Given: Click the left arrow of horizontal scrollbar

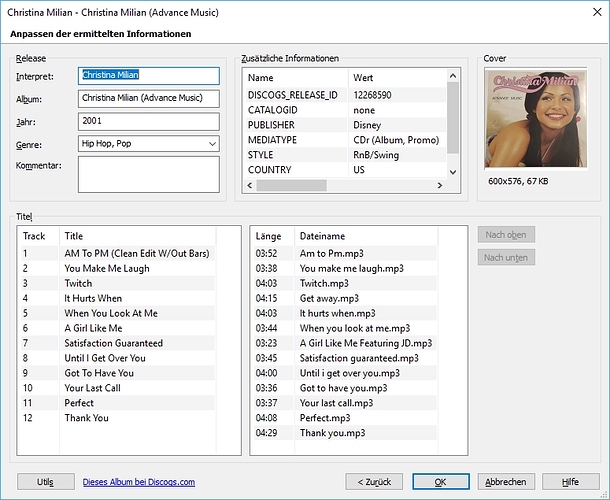Looking at the screenshot, I should point(250,186).
